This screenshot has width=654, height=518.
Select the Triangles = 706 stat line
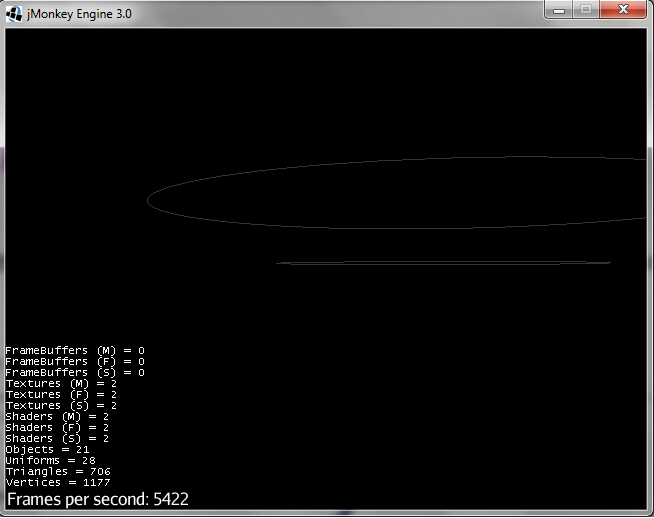(58, 472)
